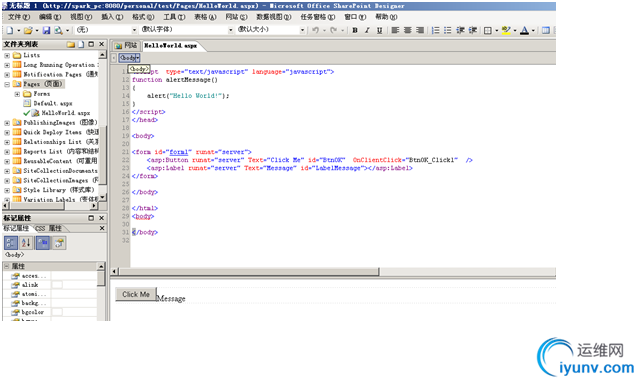The height and width of the screenshot is (384, 640).
Task: Toggle Underline formatting
Action: (x=380, y=30)
